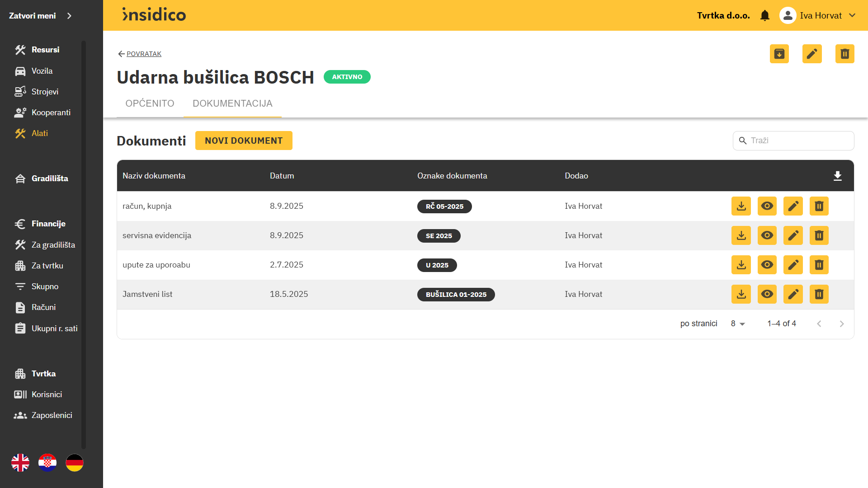
Task: Open the notifications bell
Action: tap(765, 15)
